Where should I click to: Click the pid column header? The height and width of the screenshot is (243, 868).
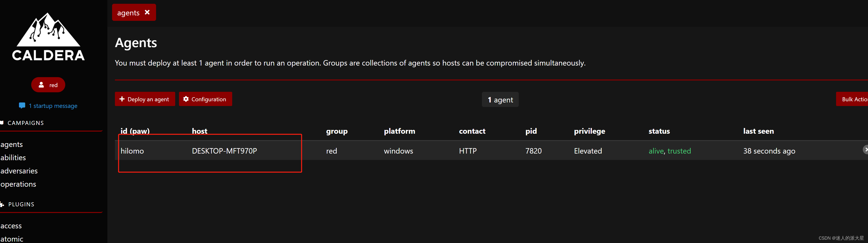(x=531, y=132)
